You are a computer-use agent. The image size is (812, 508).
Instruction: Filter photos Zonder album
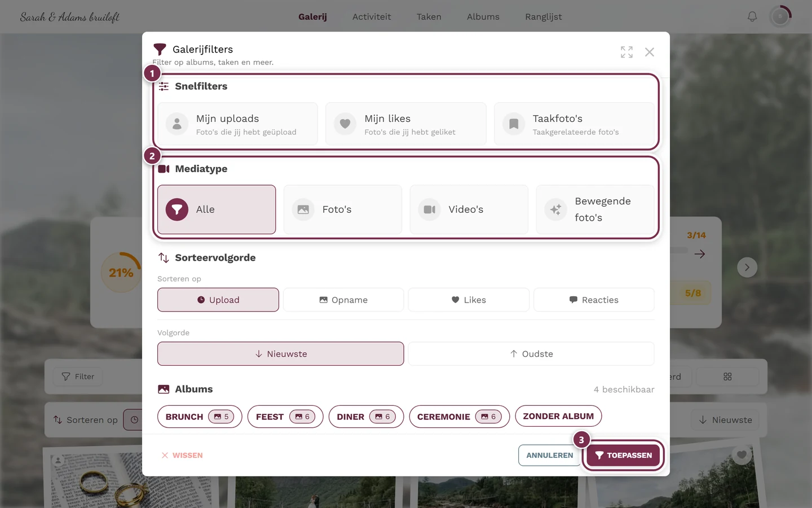558,417
